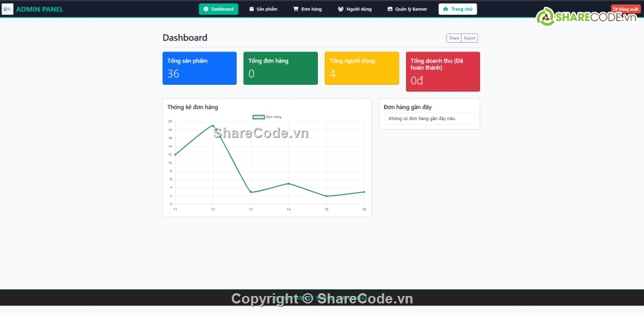This screenshot has height=315, width=644.
Task: Click the box icon beside Sản phẩm
Action: coord(251,9)
